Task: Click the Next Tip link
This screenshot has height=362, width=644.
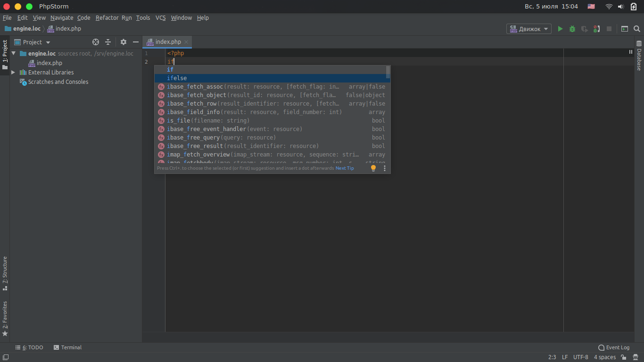Action: 345,168
